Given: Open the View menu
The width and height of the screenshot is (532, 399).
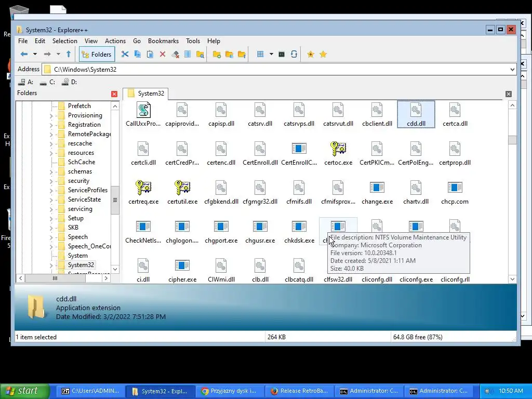Looking at the screenshot, I should click(91, 41).
